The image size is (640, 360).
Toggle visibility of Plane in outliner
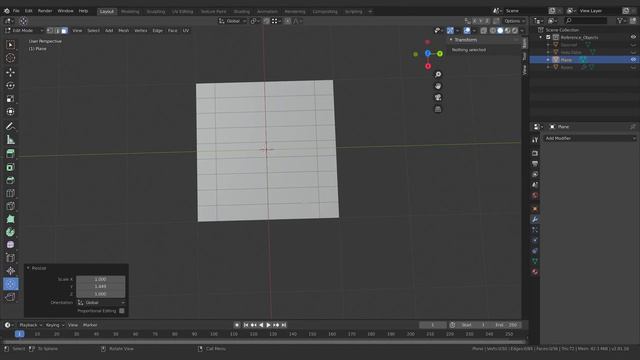tap(633, 60)
